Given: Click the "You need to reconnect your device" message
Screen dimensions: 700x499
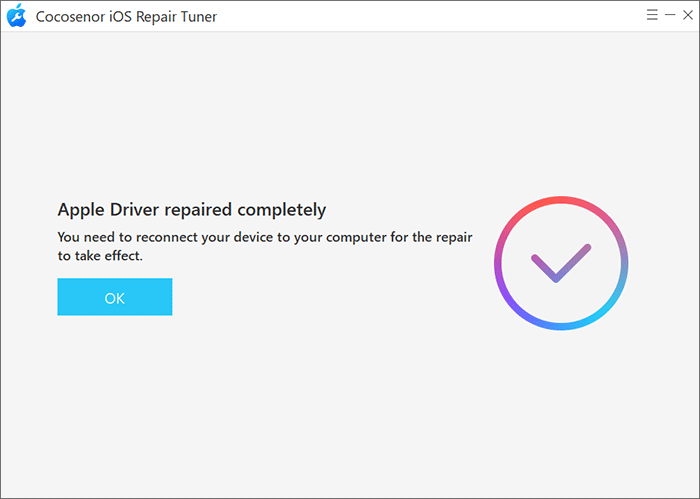Looking at the screenshot, I should coord(265,246).
